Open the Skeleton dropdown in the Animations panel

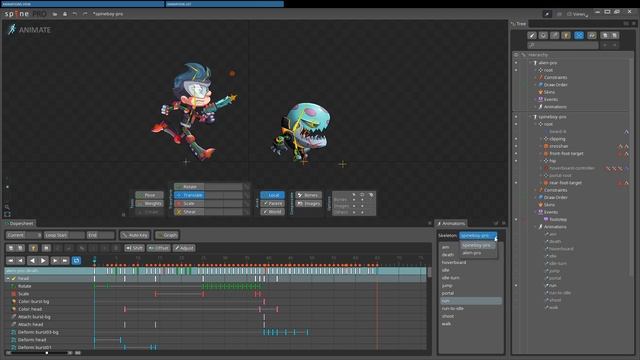[x=478, y=236]
